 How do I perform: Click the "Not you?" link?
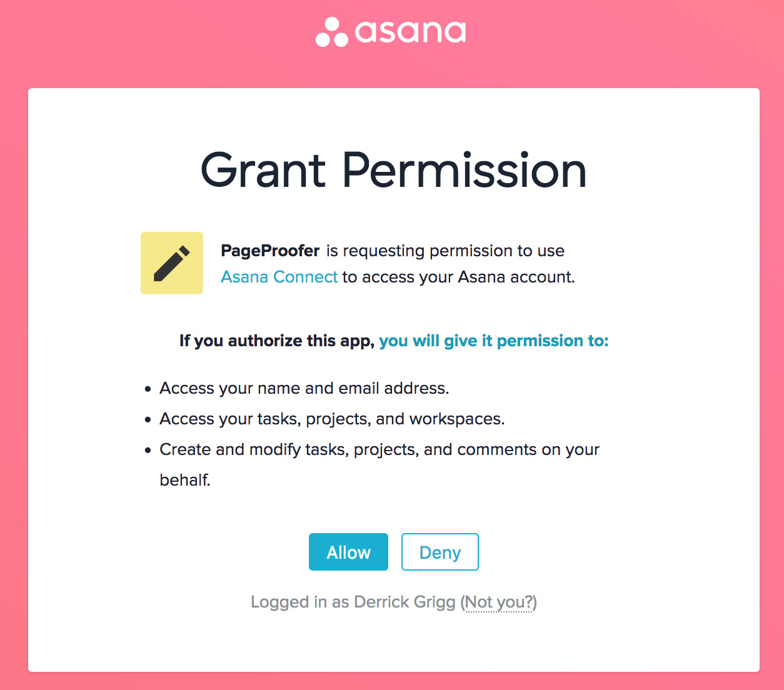499,602
